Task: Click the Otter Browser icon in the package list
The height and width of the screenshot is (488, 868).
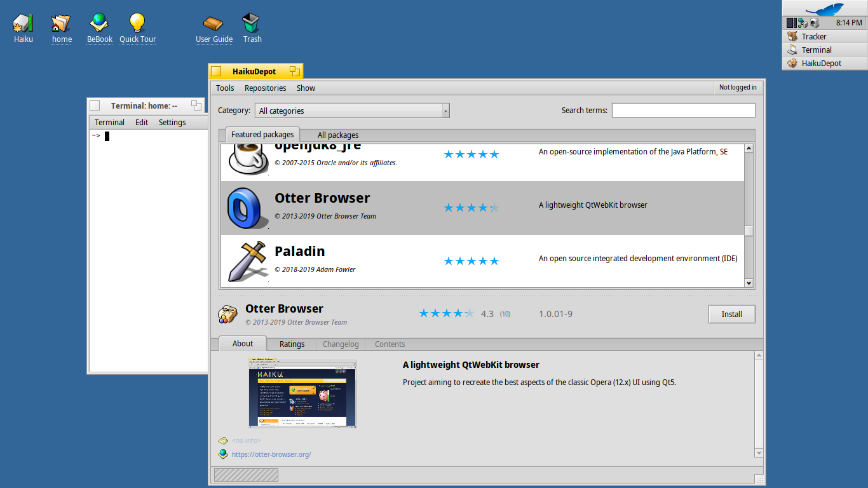Action: pos(247,208)
